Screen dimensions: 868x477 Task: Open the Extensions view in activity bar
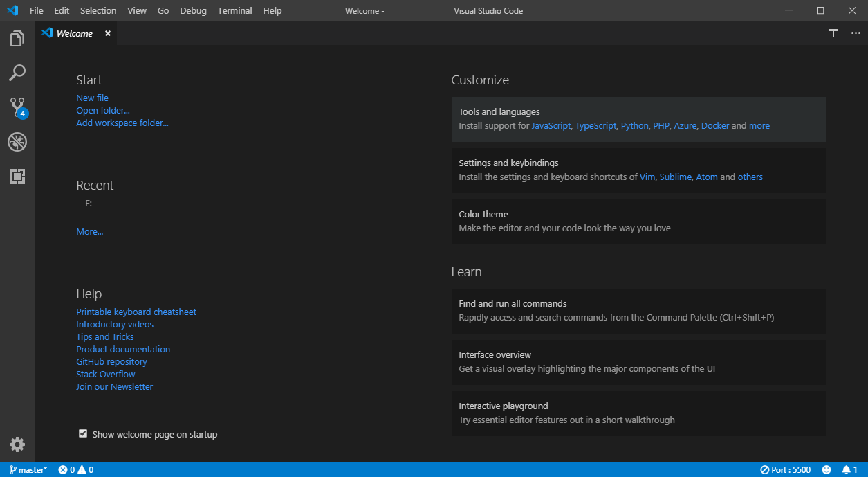tap(17, 177)
